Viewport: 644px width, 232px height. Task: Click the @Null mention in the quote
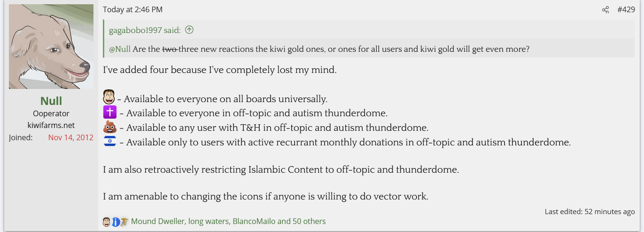pos(120,49)
